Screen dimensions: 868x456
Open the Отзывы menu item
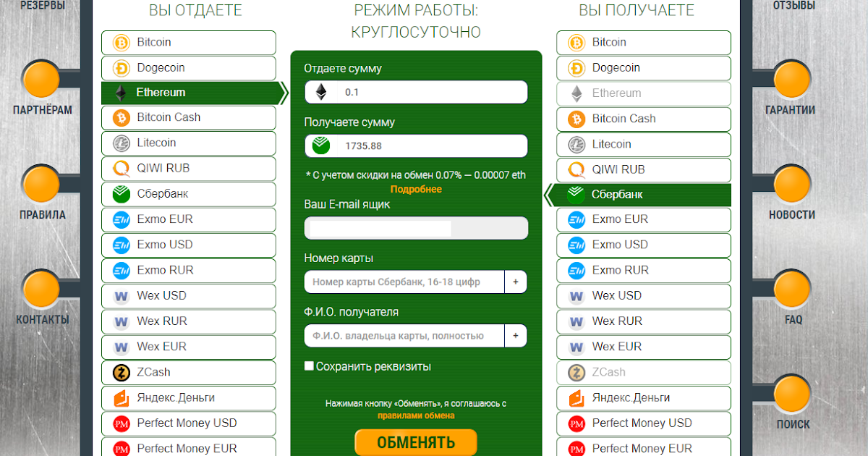point(793,6)
